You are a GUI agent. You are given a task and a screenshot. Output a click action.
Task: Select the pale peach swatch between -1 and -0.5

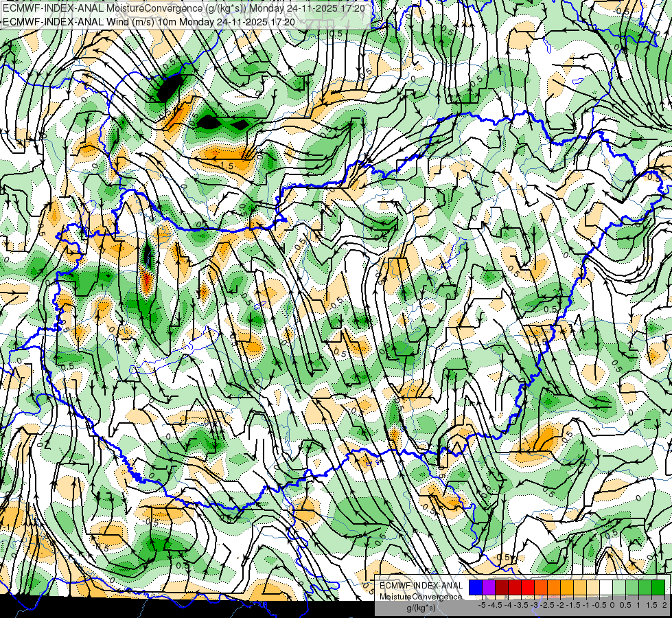pos(592,588)
